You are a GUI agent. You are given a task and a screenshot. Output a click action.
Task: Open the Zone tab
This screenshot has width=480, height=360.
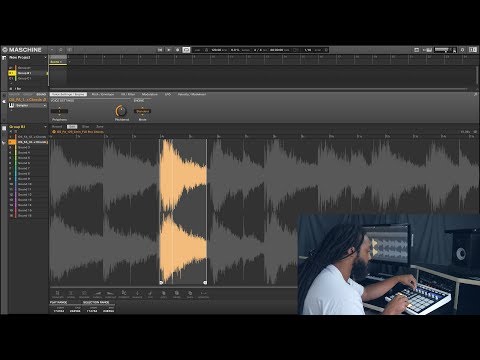pos(100,127)
